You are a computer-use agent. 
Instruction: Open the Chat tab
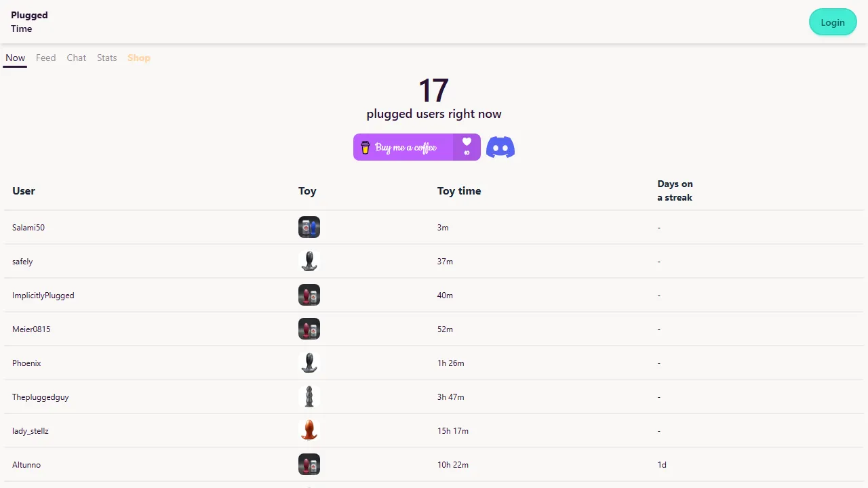(76, 58)
